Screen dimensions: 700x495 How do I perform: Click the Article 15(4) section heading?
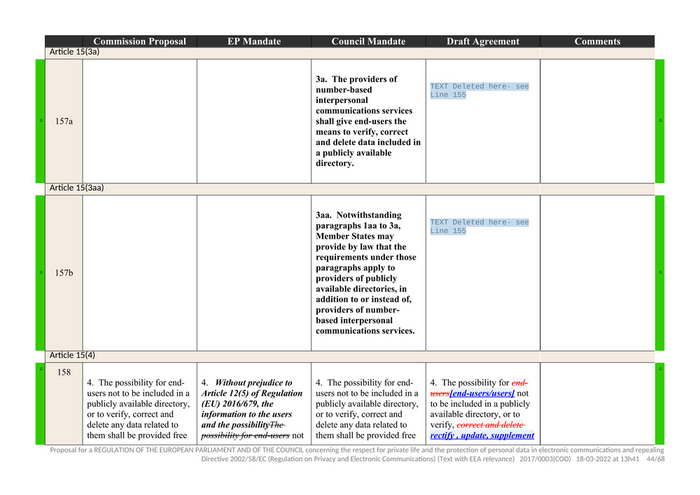coord(73,355)
